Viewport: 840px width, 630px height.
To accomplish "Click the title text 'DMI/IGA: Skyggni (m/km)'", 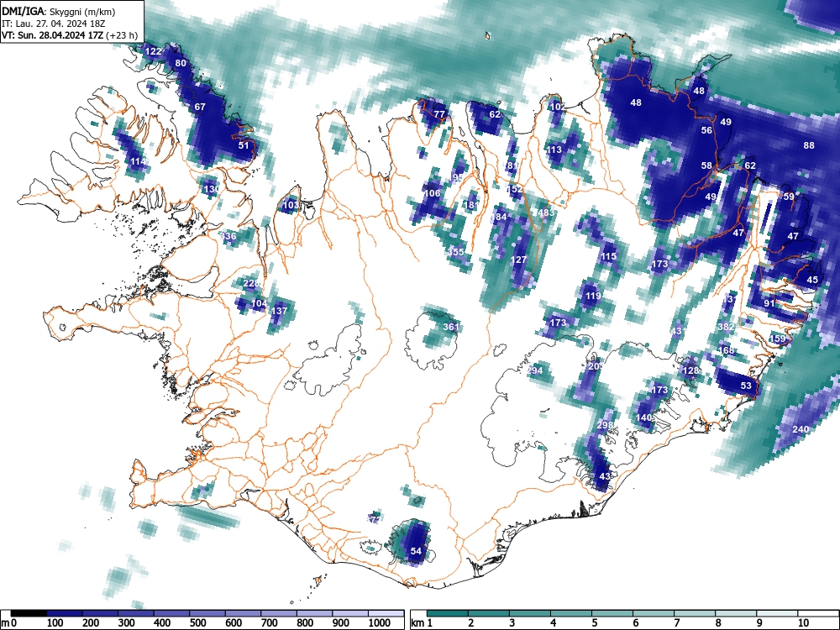I will 59,11.
